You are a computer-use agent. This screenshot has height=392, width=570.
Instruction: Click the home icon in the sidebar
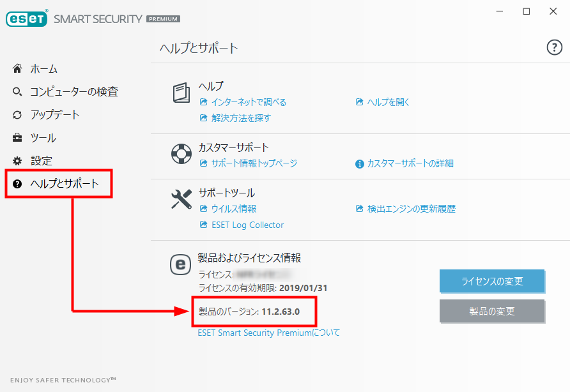click(17, 68)
